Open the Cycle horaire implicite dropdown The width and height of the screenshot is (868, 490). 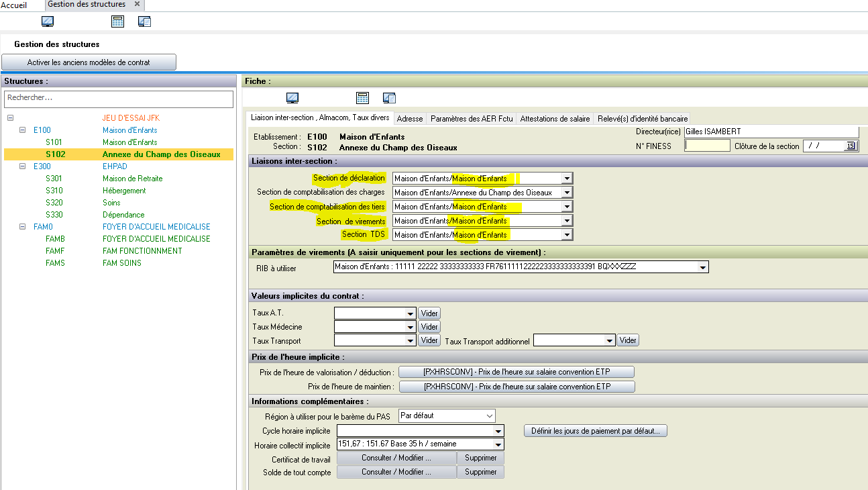[x=498, y=431]
